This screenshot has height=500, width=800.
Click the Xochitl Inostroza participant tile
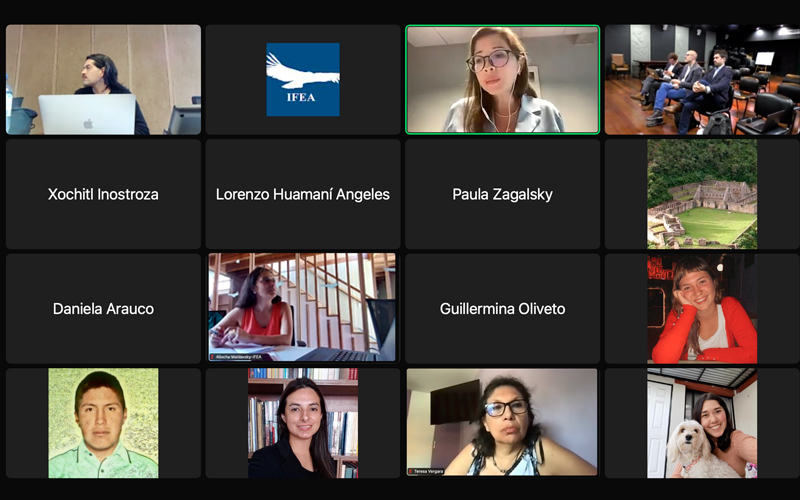tap(103, 194)
